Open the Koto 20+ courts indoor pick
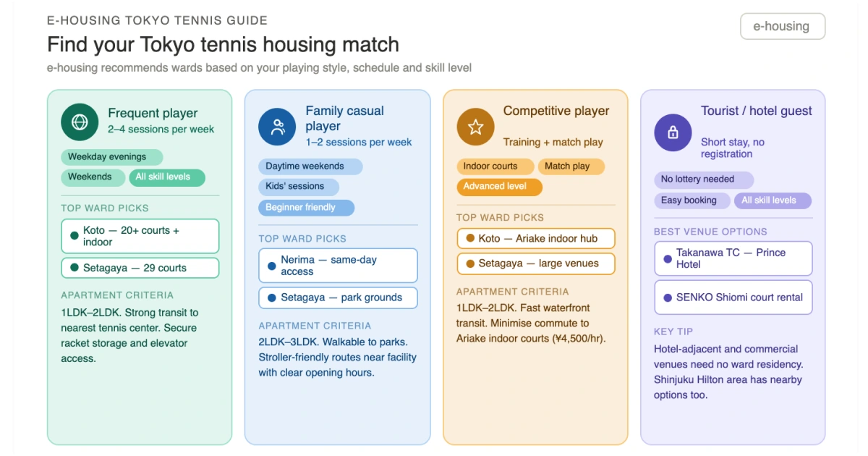The image size is (868, 456). (140, 236)
